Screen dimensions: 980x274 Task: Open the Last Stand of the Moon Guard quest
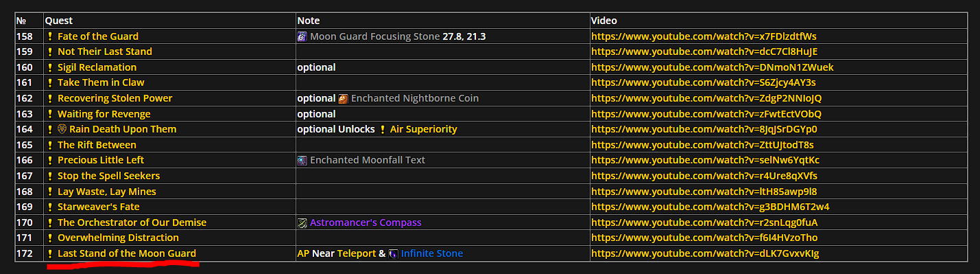(127, 253)
